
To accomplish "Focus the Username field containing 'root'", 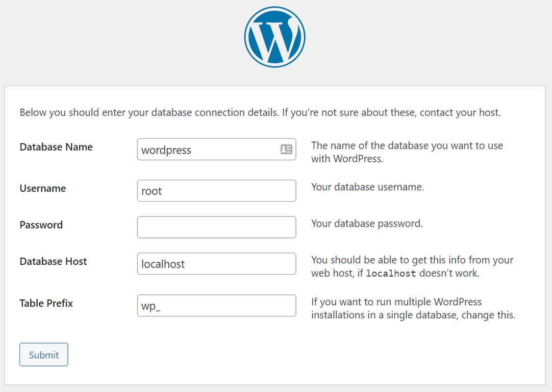I will pos(216,190).
